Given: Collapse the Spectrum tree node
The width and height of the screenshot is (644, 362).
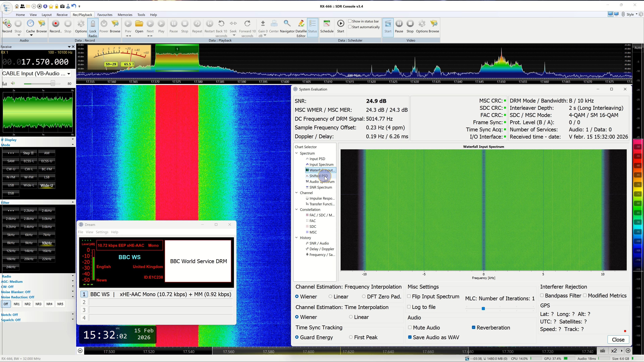Looking at the screenshot, I should [x=297, y=153].
